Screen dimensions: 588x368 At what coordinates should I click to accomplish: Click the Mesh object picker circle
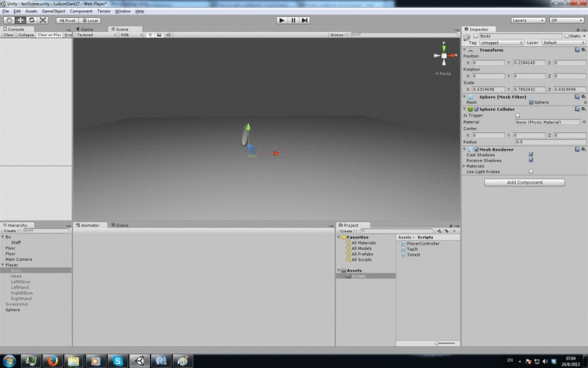[585, 102]
